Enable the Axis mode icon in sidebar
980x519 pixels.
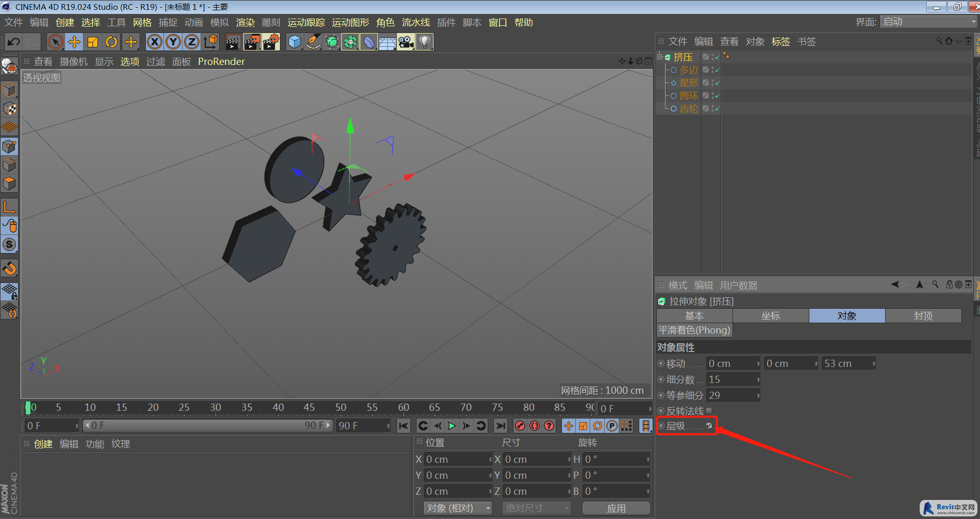coord(9,208)
